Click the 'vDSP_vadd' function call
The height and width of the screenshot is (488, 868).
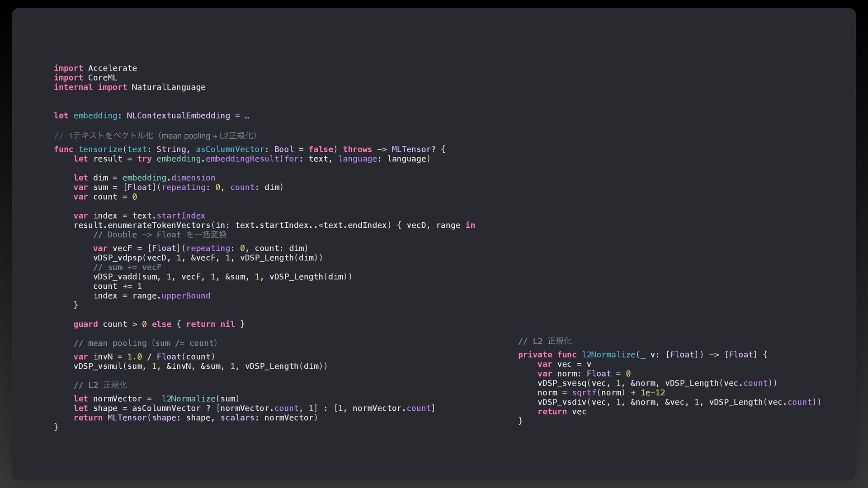[x=115, y=277]
